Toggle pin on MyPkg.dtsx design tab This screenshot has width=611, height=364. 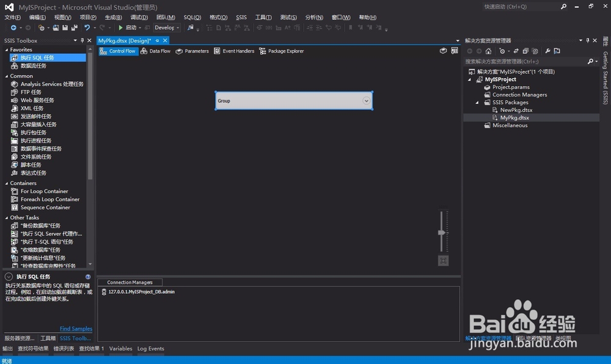click(157, 40)
